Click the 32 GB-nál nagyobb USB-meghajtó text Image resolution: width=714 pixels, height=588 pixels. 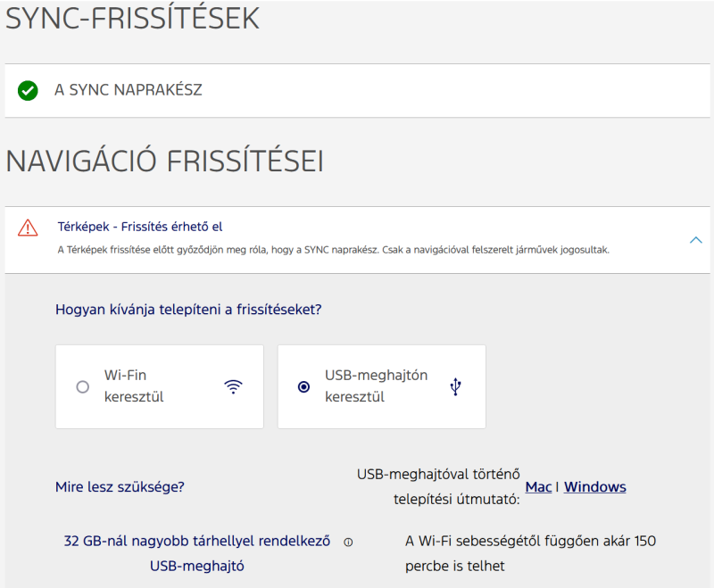[x=196, y=553]
